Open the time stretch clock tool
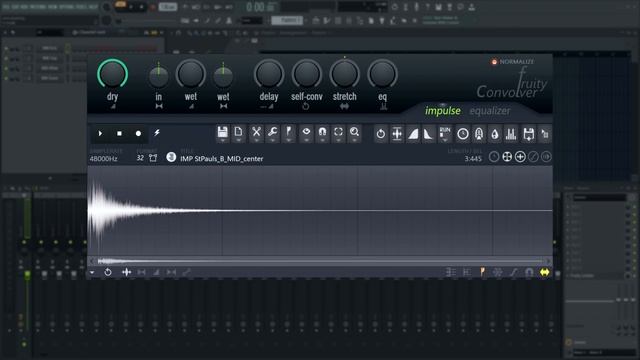The width and height of the screenshot is (640, 360). [x=462, y=134]
